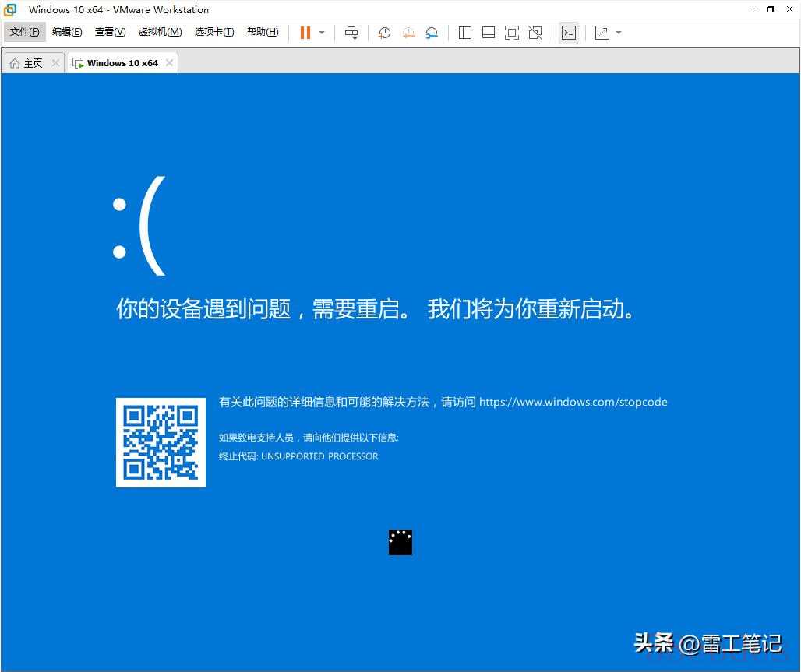Viewport: 801px width, 672px height.
Task: Open the 虚拟机(M) menu
Action: (160, 32)
